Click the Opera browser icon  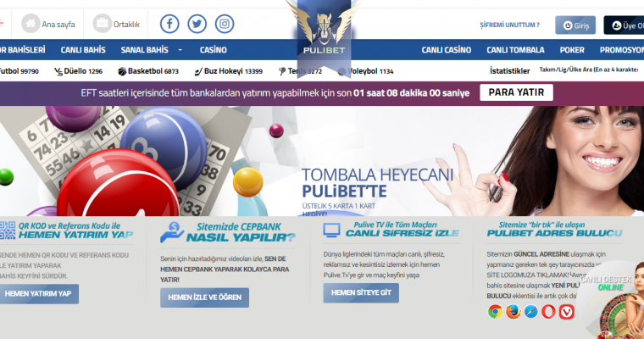click(548, 312)
